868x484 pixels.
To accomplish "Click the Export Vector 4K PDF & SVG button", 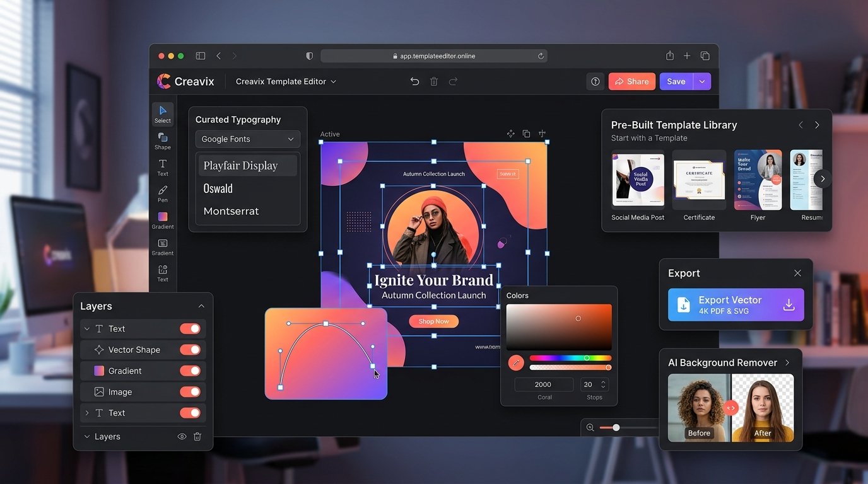I will tap(736, 305).
